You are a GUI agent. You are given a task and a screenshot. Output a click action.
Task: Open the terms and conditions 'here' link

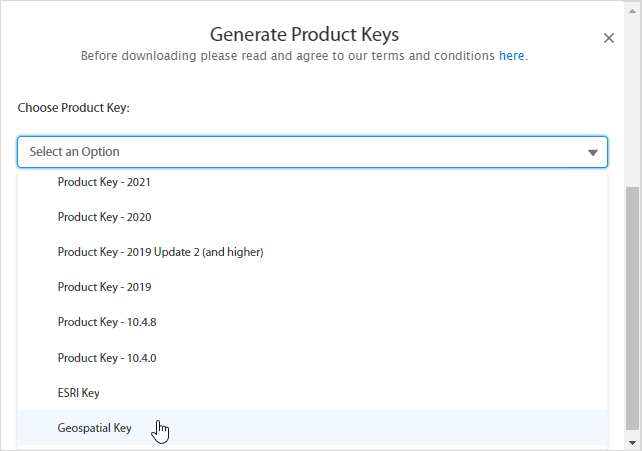511,56
